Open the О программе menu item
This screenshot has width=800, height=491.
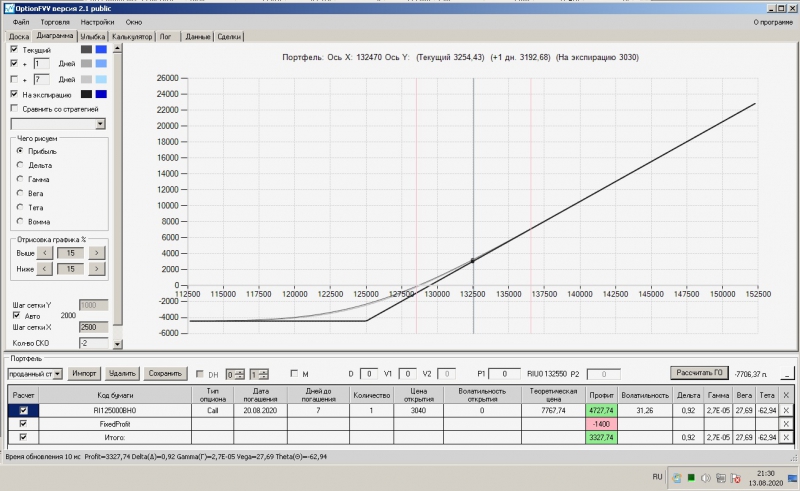(772, 22)
